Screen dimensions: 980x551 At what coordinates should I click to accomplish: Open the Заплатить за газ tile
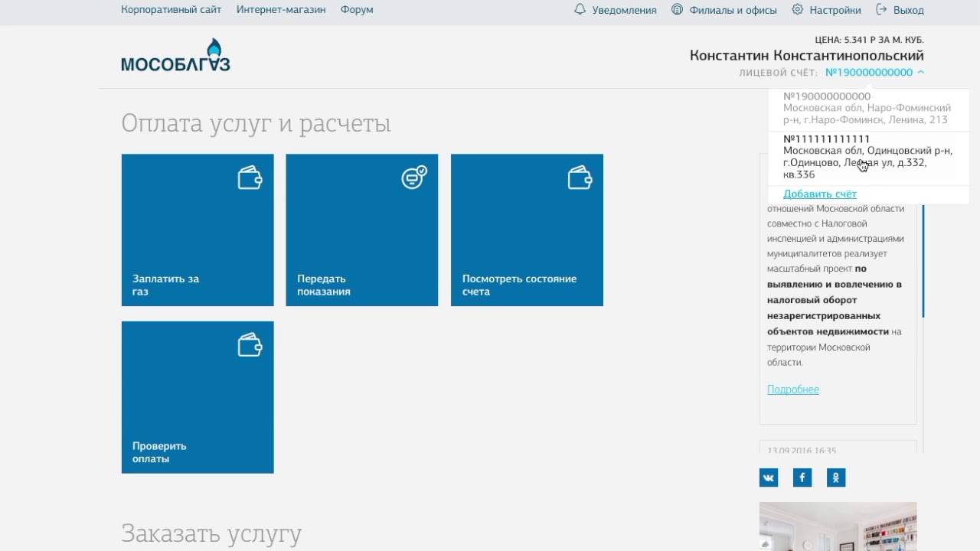pyautogui.click(x=198, y=230)
